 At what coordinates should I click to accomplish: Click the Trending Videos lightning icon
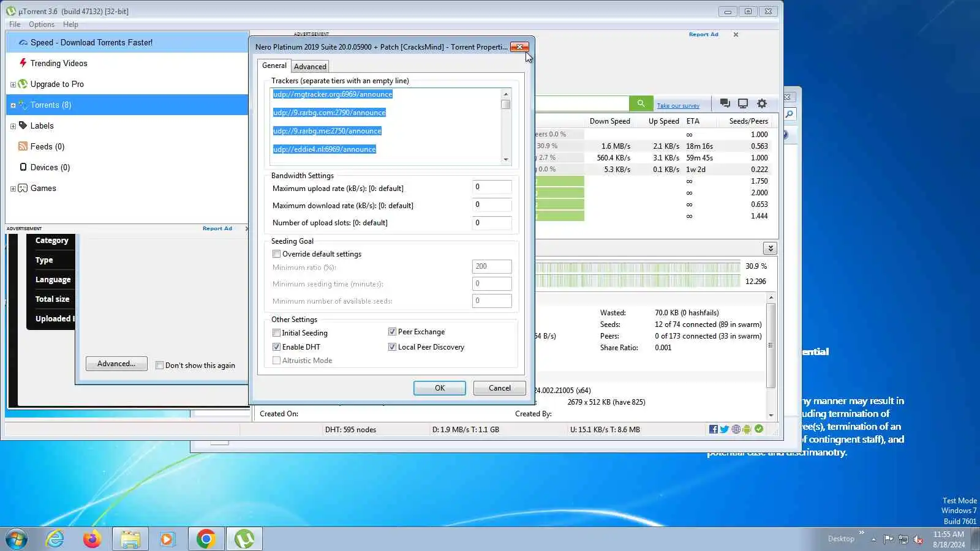coord(23,62)
